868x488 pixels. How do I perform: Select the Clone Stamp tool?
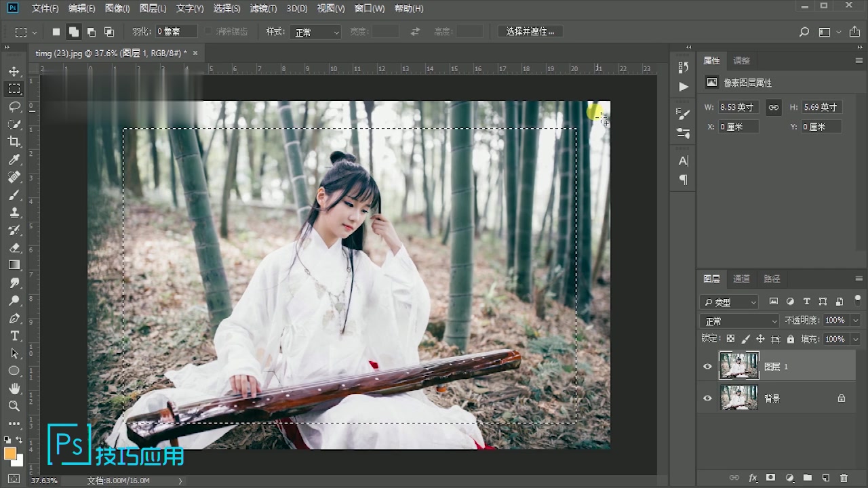tap(14, 212)
